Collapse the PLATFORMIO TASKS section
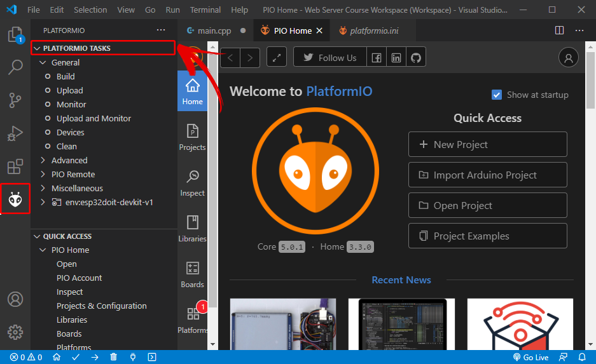The width and height of the screenshot is (596, 364). coord(103,48)
